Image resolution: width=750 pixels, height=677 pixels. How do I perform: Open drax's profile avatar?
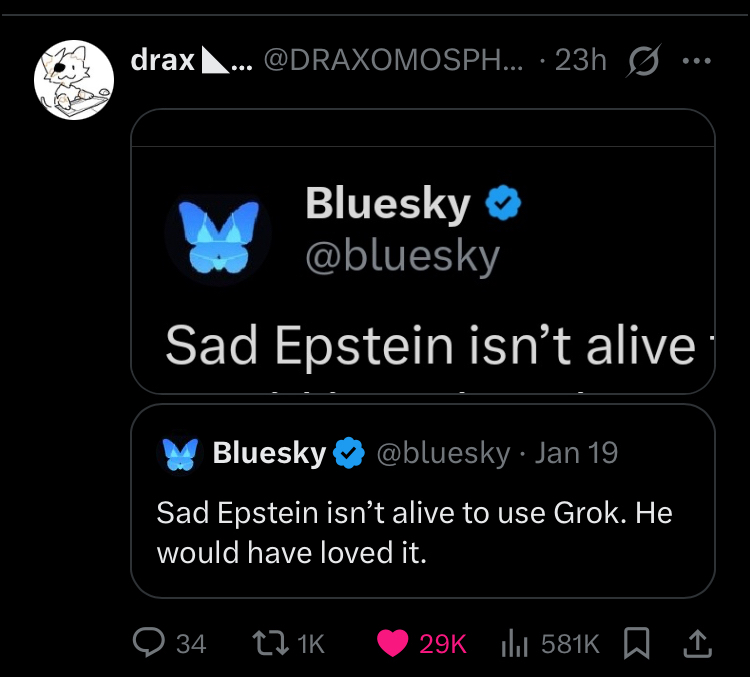[73, 80]
